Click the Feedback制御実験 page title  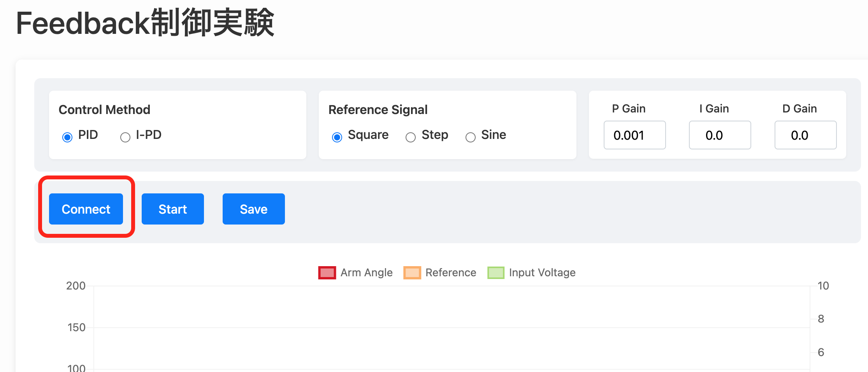pyautogui.click(x=145, y=23)
